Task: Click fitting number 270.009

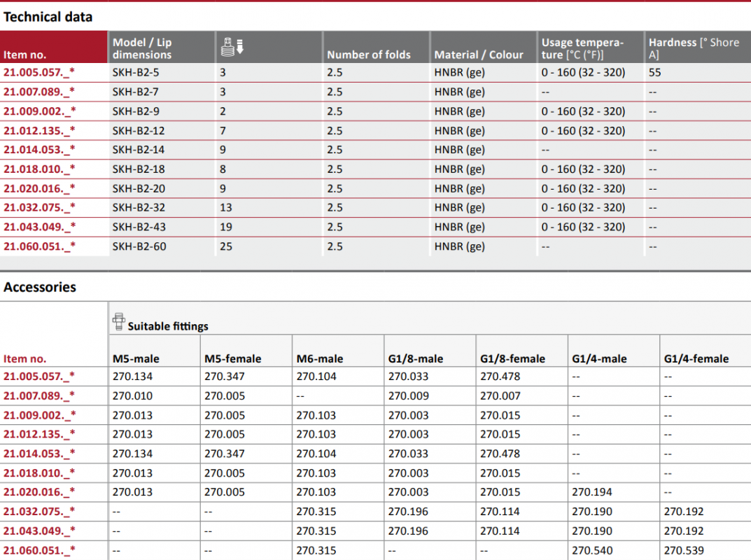Action: coord(409,395)
